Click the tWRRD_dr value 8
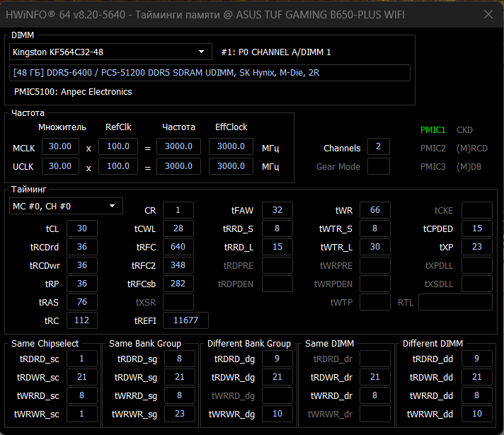Image resolution: width=504 pixels, height=435 pixels. click(x=375, y=395)
